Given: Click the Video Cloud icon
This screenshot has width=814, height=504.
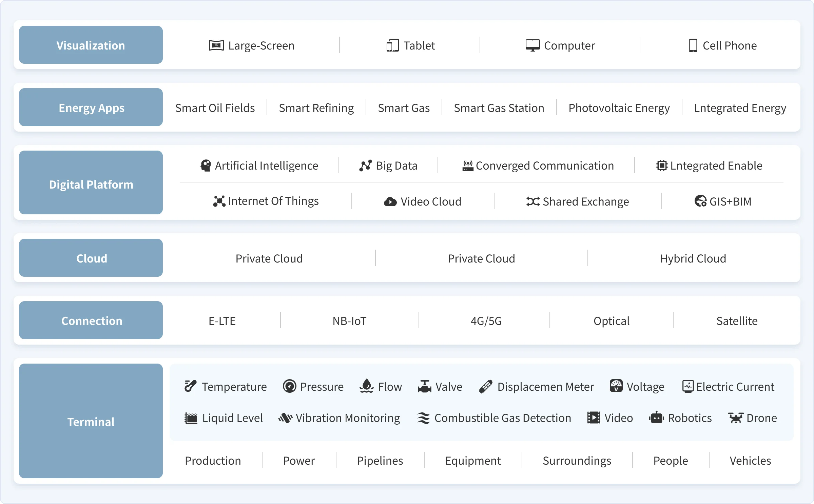Looking at the screenshot, I should 390,202.
